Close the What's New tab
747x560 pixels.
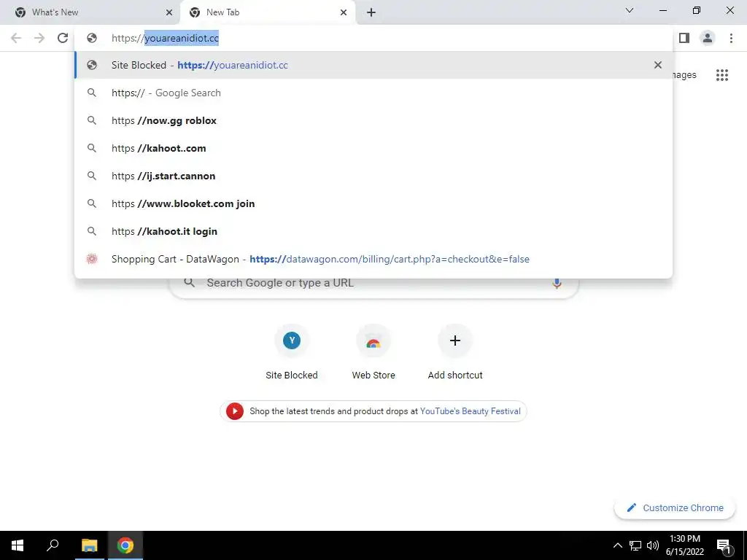point(169,12)
